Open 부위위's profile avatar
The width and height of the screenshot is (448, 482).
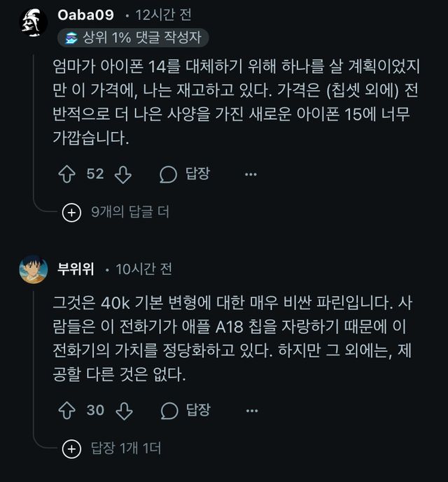(x=34, y=269)
